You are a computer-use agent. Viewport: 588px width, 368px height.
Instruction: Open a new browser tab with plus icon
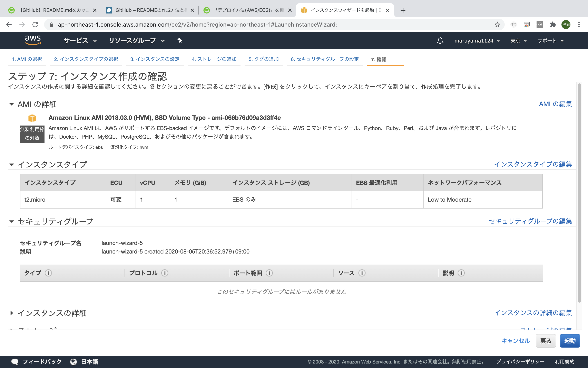coord(403,10)
